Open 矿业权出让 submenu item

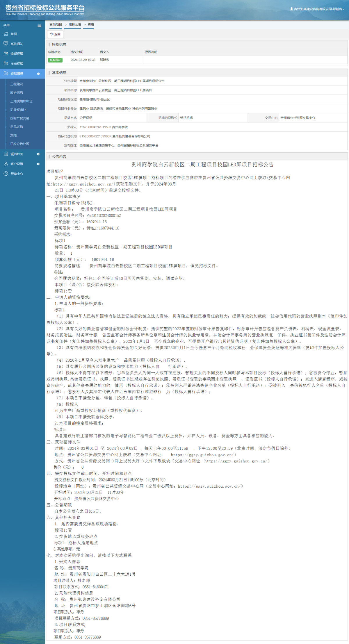pyautogui.click(x=18, y=110)
